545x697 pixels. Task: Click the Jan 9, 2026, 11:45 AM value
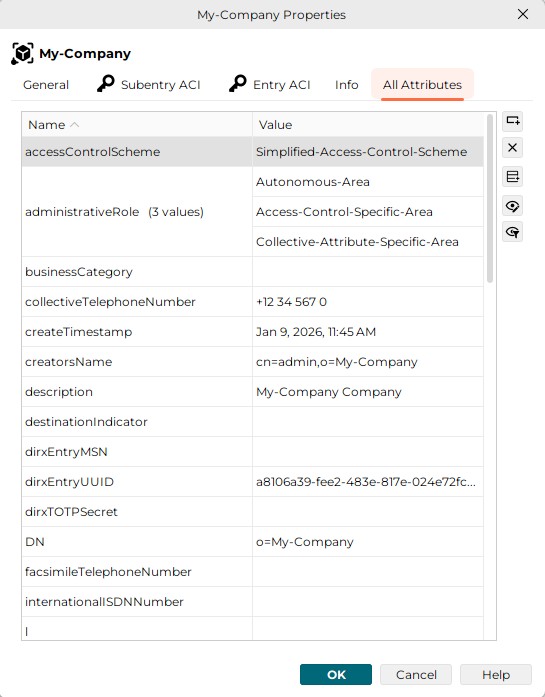click(x=368, y=332)
